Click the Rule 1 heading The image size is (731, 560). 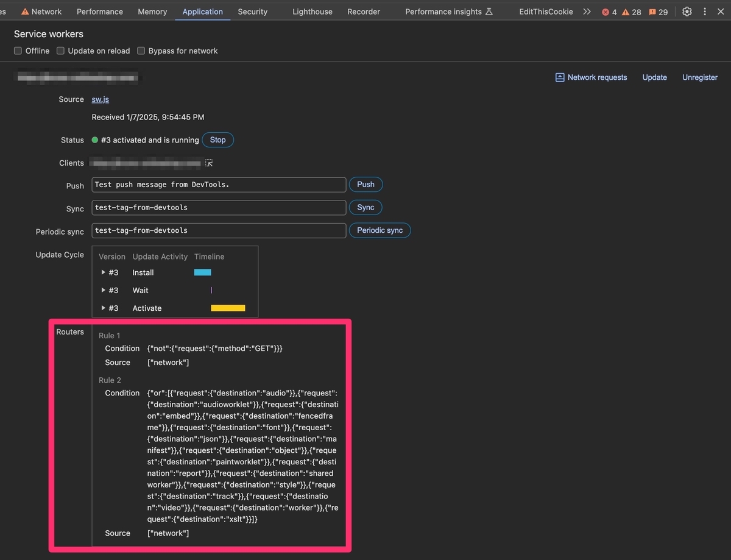(x=110, y=335)
